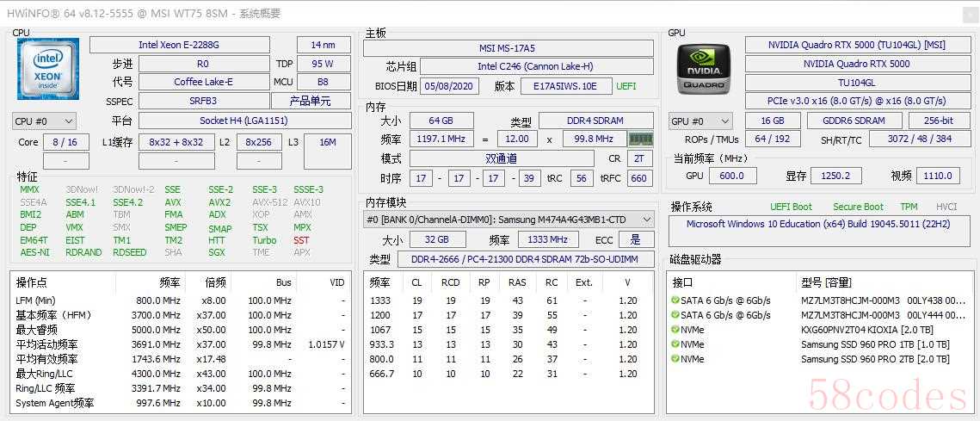The image size is (980, 421).
Task: Click the UEFI Boot label
Action: point(791,207)
